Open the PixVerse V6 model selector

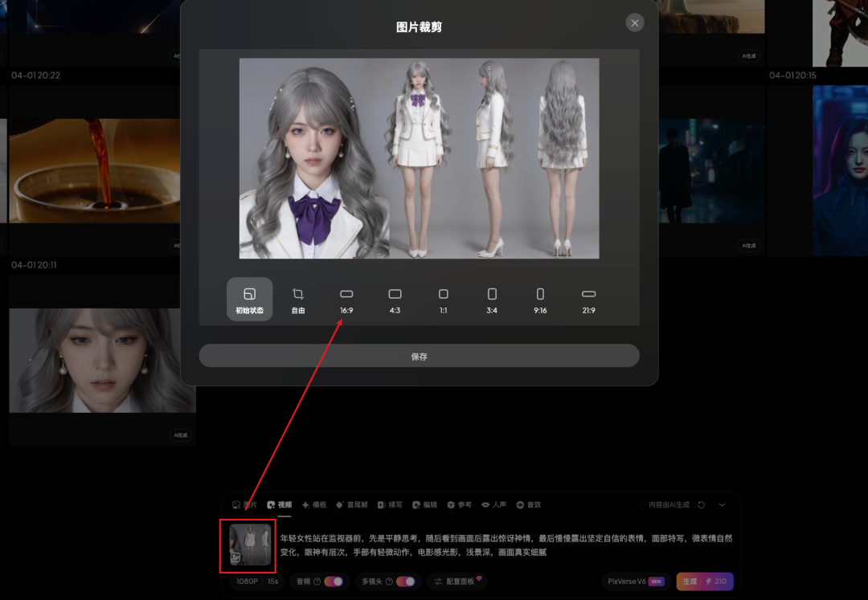(634, 581)
